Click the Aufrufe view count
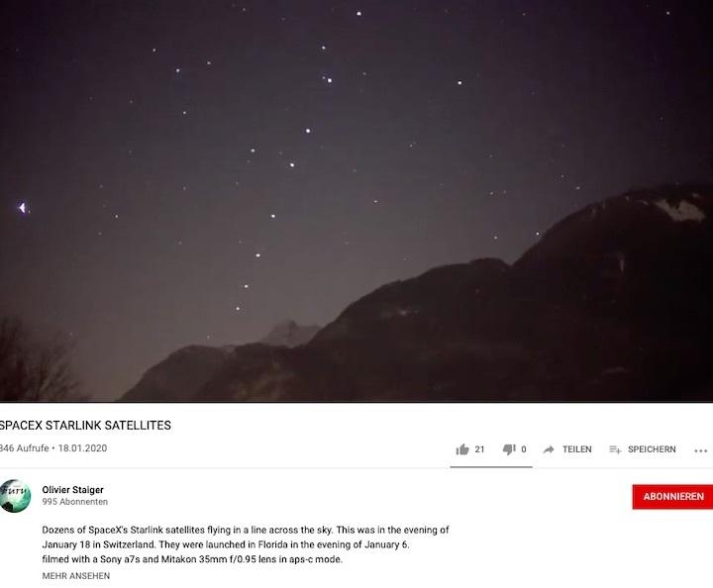 [x=24, y=448]
